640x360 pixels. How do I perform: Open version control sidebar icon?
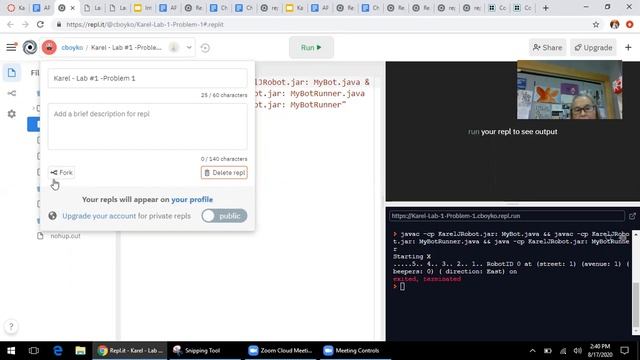(12, 93)
